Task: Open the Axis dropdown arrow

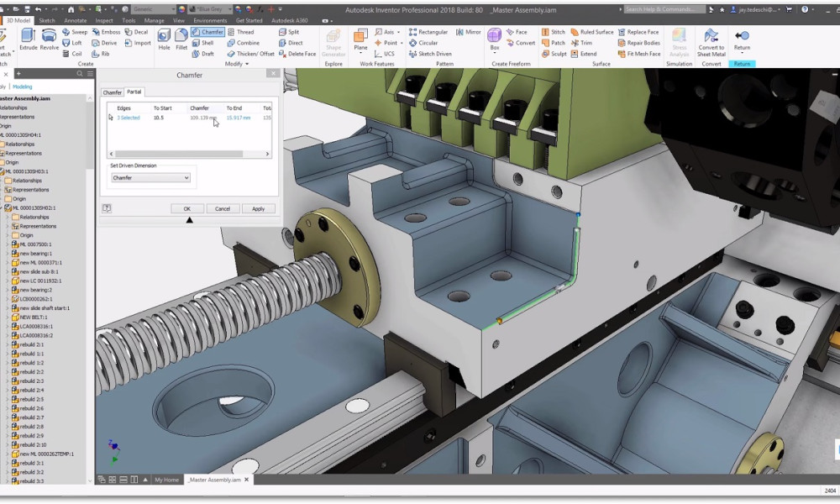Action: (x=398, y=32)
